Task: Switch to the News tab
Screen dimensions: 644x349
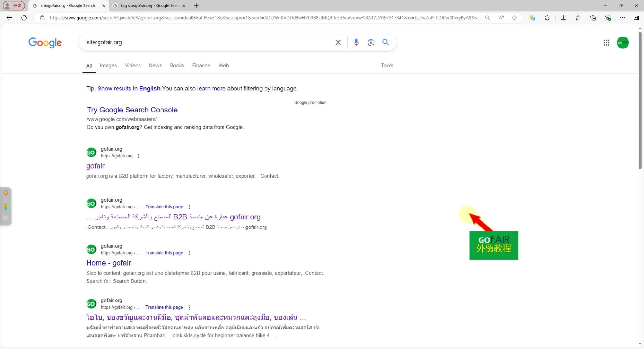Action: tap(155, 65)
